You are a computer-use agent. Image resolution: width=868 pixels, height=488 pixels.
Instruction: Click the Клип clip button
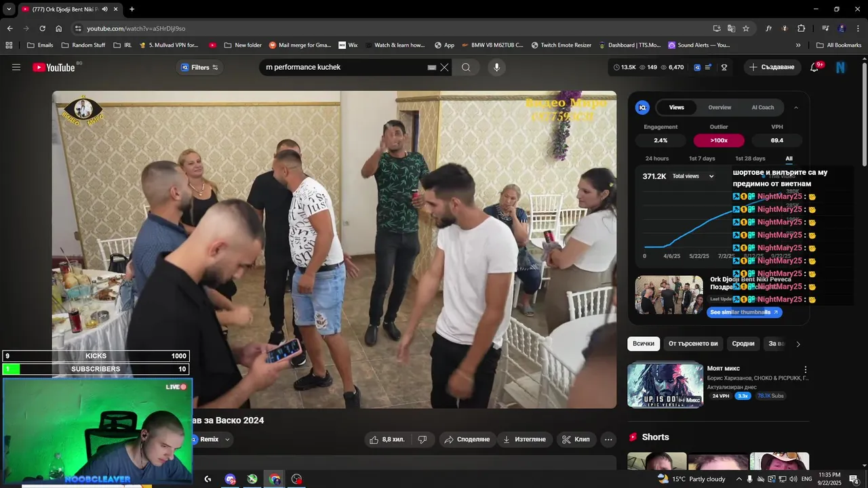[x=576, y=439]
